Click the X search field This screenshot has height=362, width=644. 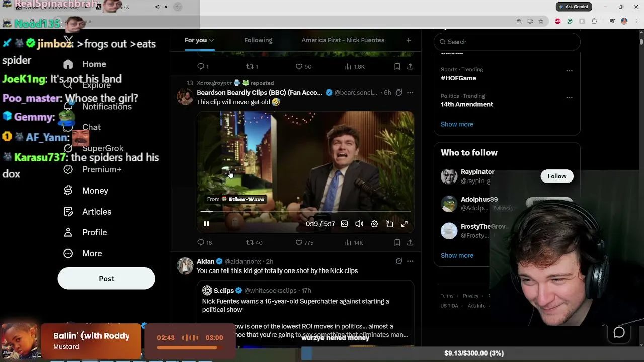[x=507, y=42]
